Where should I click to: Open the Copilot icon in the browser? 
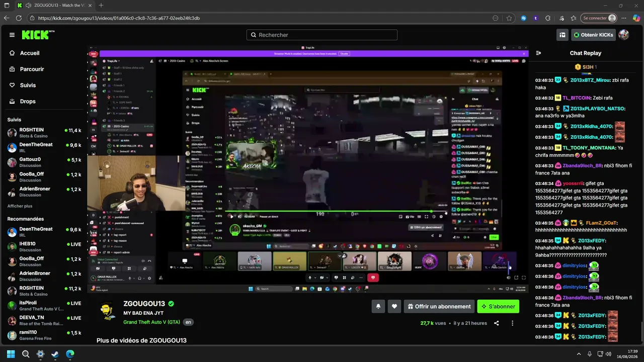pos(636,18)
